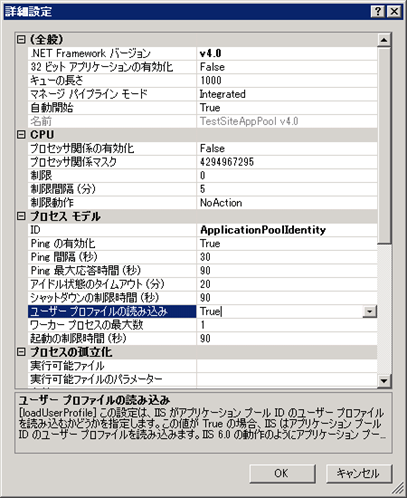Open the ユーザー プロファイルの読み込み dropdown arrow
Viewport: 407px width, 498px height.
(369, 311)
